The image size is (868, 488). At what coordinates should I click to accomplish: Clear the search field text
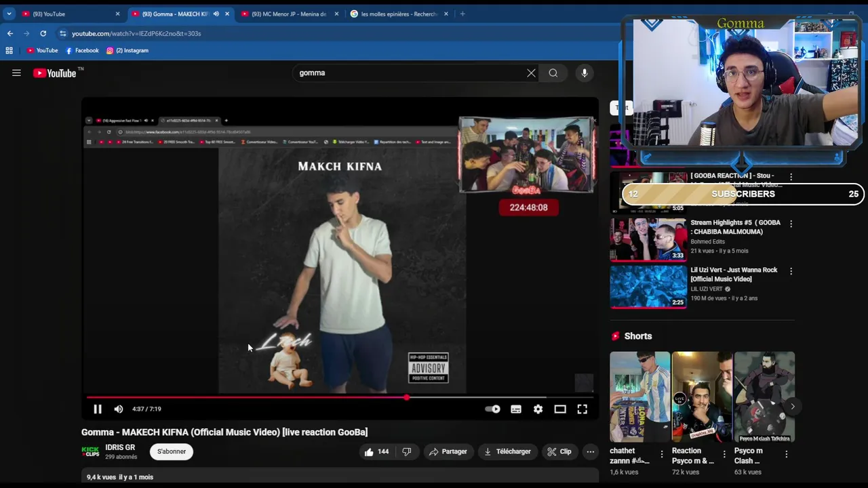[531, 73]
